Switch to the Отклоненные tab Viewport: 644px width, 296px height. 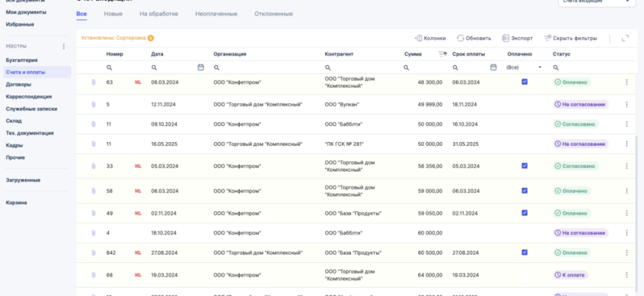[272, 14]
